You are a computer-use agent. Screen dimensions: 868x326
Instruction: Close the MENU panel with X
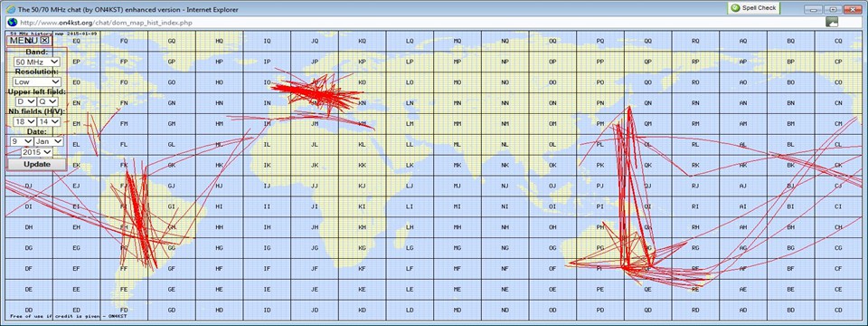coord(45,40)
